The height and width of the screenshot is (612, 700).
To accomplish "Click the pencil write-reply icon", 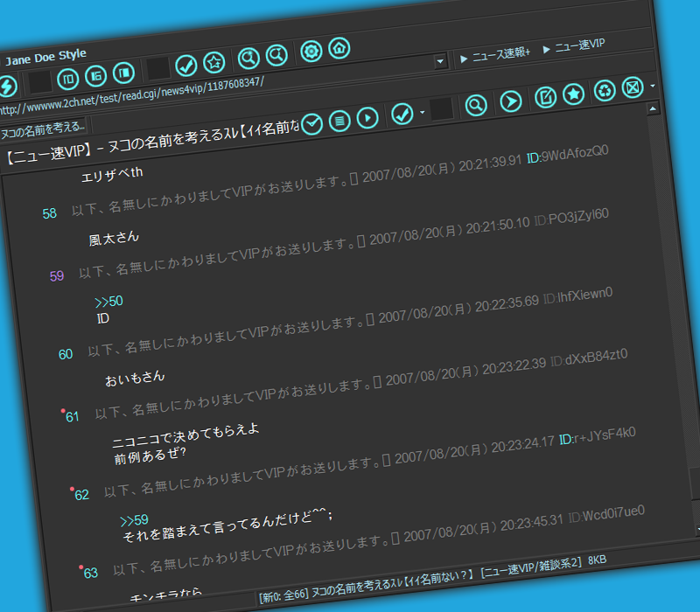I will [x=545, y=97].
